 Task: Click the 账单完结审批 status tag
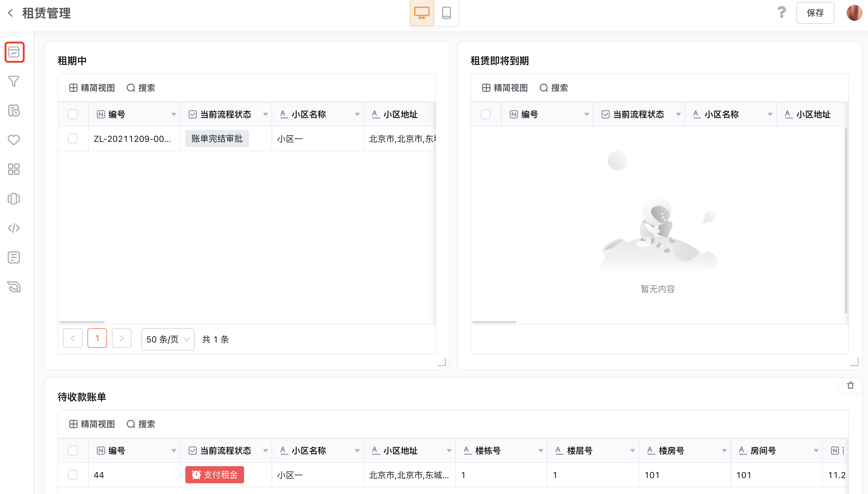[x=217, y=138]
